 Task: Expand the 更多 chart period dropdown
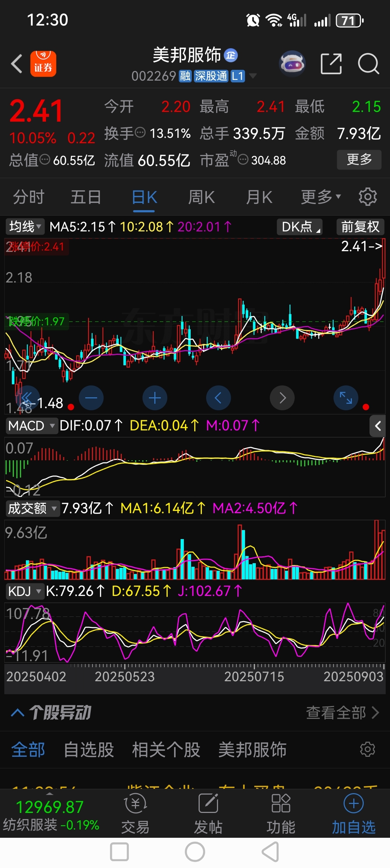tap(321, 197)
